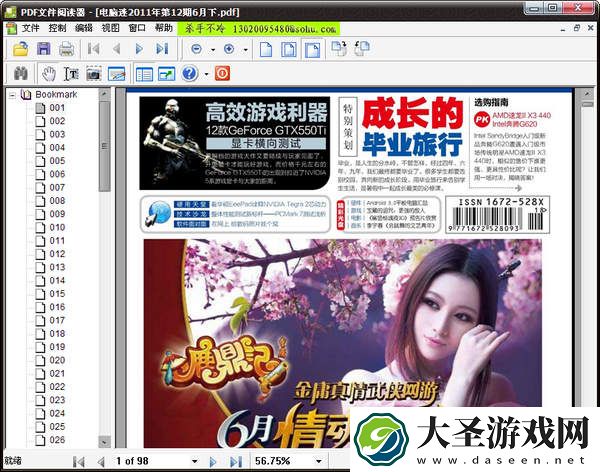This screenshot has height=472, width=600.
Task: Select bookmark 001
Action: pos(57,108)
